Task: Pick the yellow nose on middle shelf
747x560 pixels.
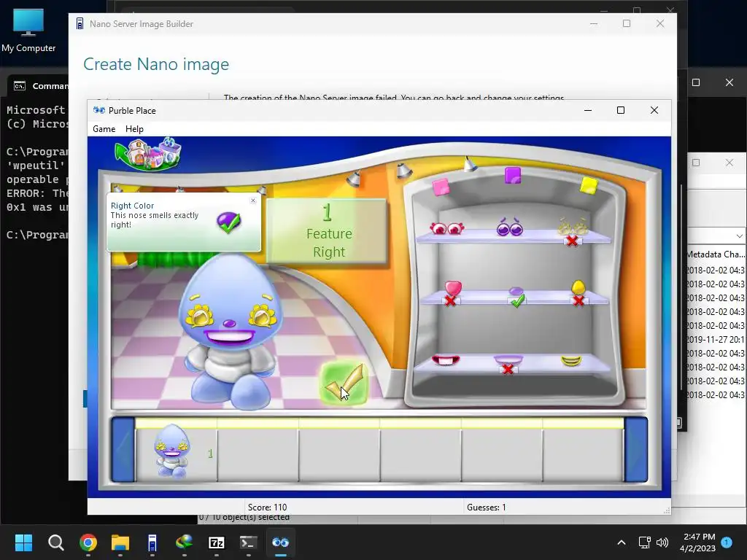Action: tap(578, 287)
